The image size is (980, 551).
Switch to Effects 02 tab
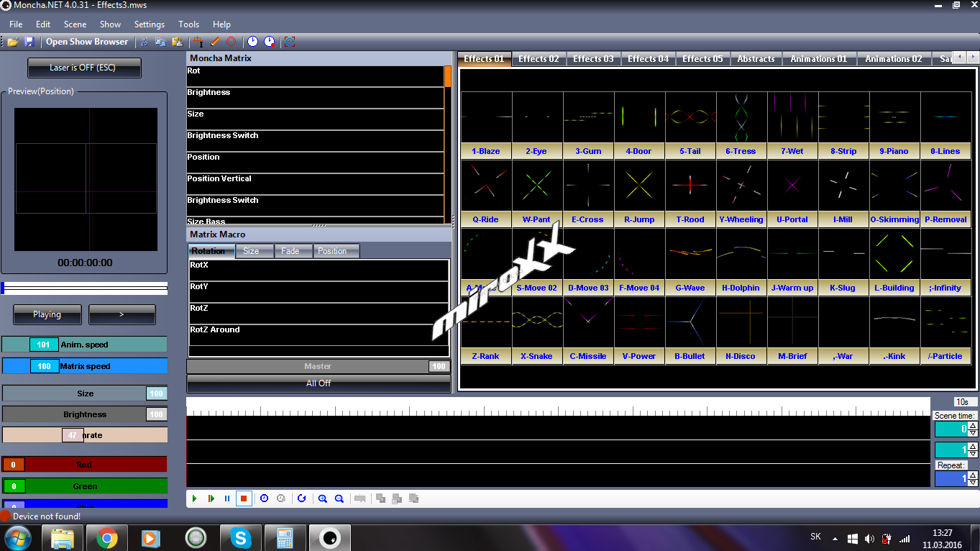(539, 59)
